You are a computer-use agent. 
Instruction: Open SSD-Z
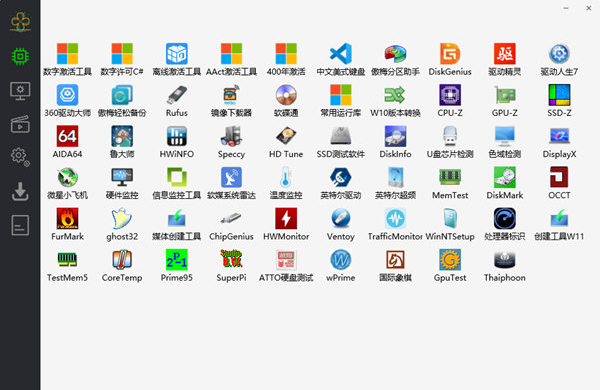[x=559, y=100]
